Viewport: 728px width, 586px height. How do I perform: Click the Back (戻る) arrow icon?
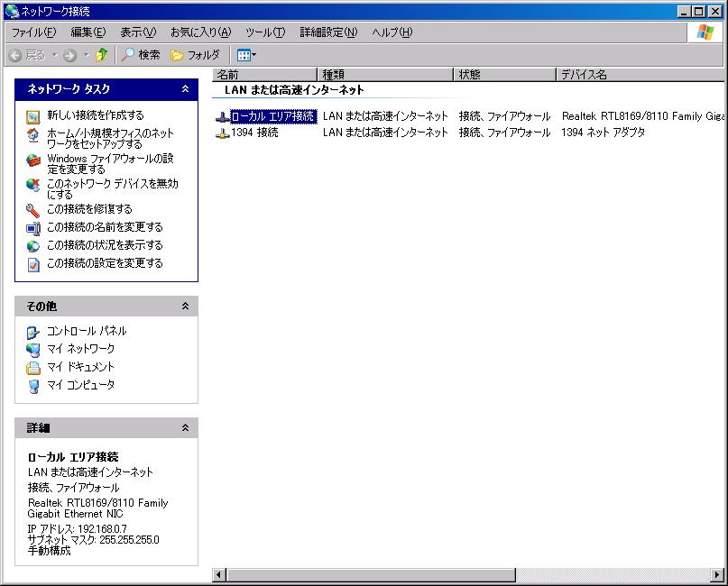coord(14,56)
